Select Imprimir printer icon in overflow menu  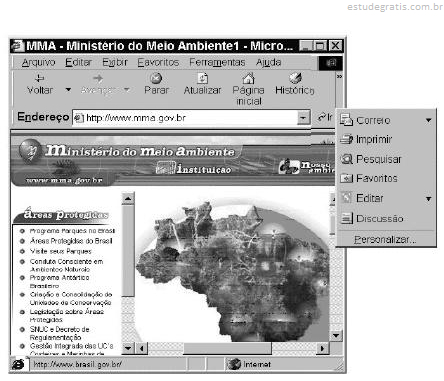pos(346,139)
